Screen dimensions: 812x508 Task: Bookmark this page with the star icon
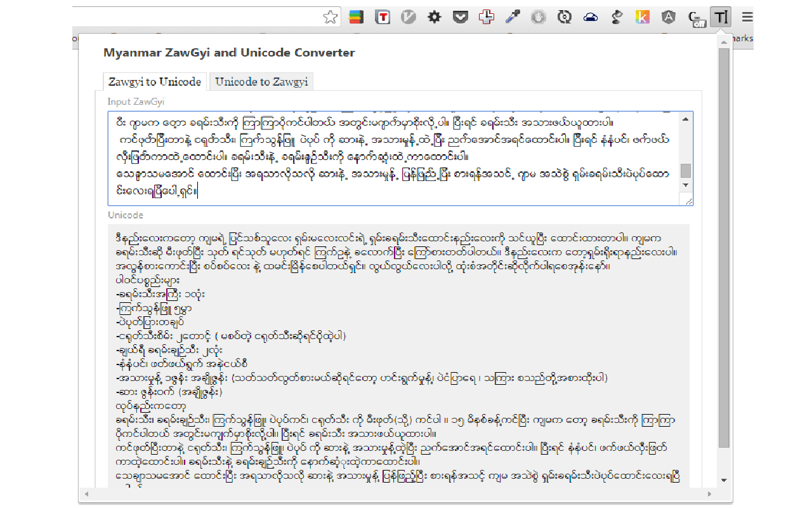[331, 17]
